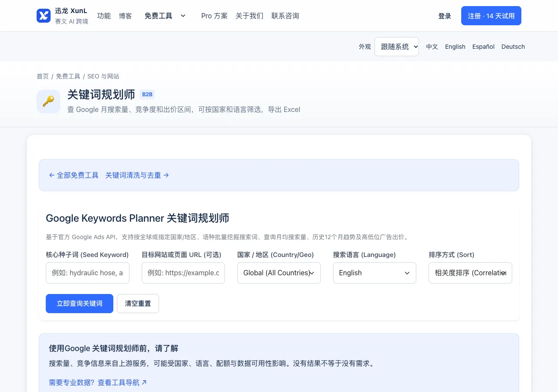Open the 国家 / 地区 Country dropdown

tap(279, 273)
